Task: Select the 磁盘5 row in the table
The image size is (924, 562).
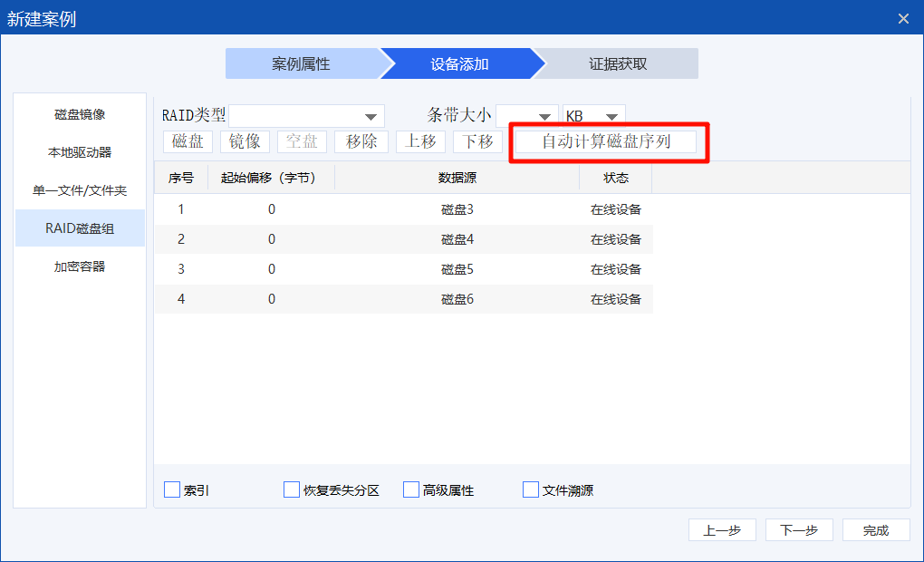Action: pos(457,269)
